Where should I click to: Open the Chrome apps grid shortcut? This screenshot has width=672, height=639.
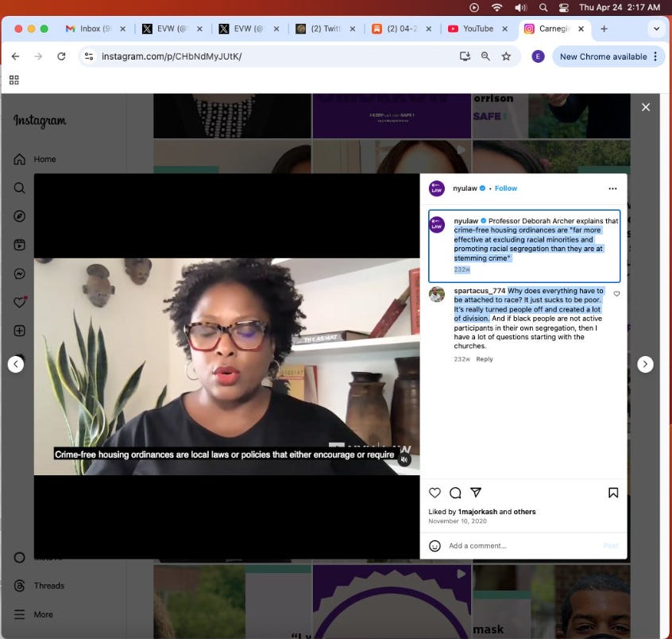pyautogui.click(x=14, y=80)
